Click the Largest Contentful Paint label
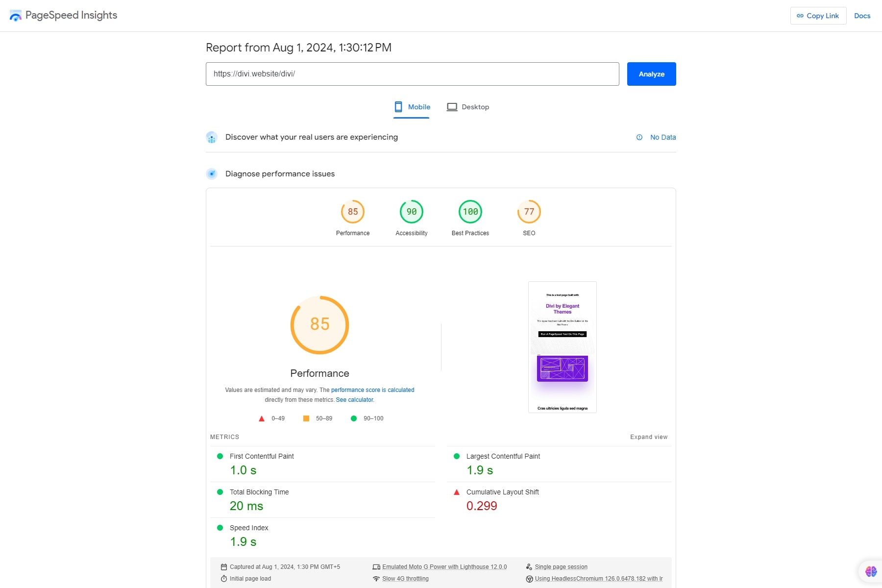 pyautogui.click(x=503, y=456)
